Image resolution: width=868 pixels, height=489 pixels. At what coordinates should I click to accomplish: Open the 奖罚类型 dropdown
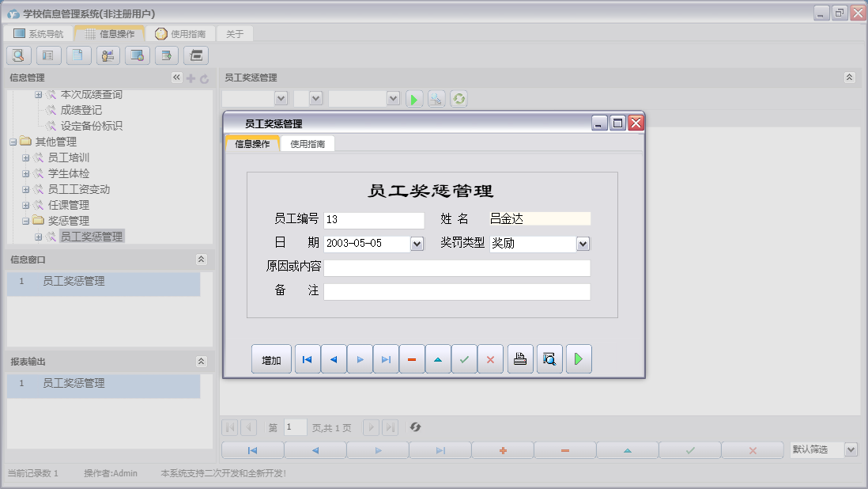pyautogui.click(x=583, y=244)
